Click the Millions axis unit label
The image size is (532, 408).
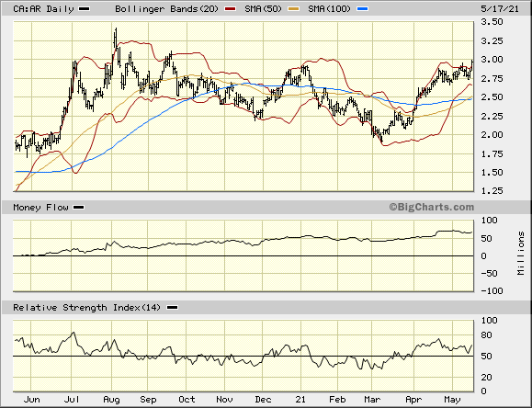[x=521, y=253]
